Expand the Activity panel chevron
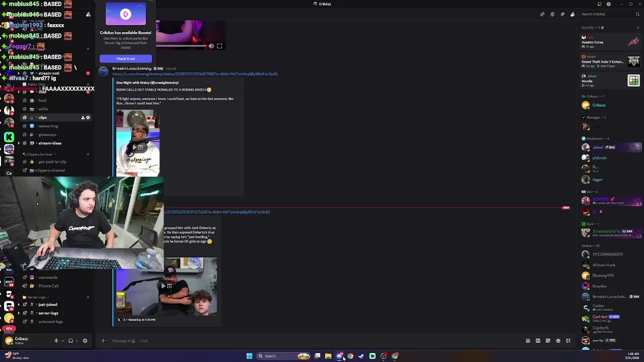 coord(638,28)
